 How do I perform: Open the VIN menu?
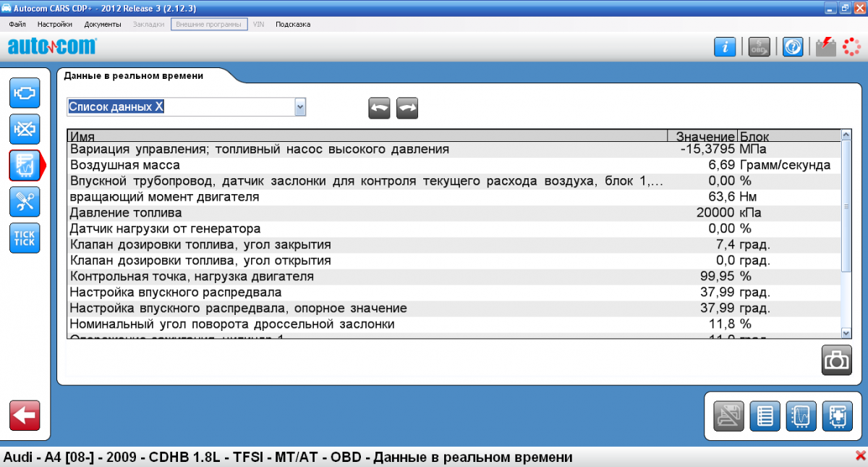tap(258, 24)
